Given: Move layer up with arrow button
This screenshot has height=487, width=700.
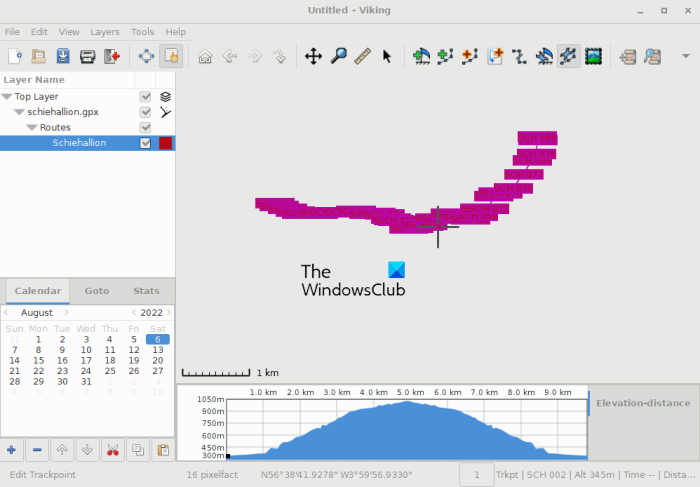Looking at the screenshot, I should click(62, 450).
